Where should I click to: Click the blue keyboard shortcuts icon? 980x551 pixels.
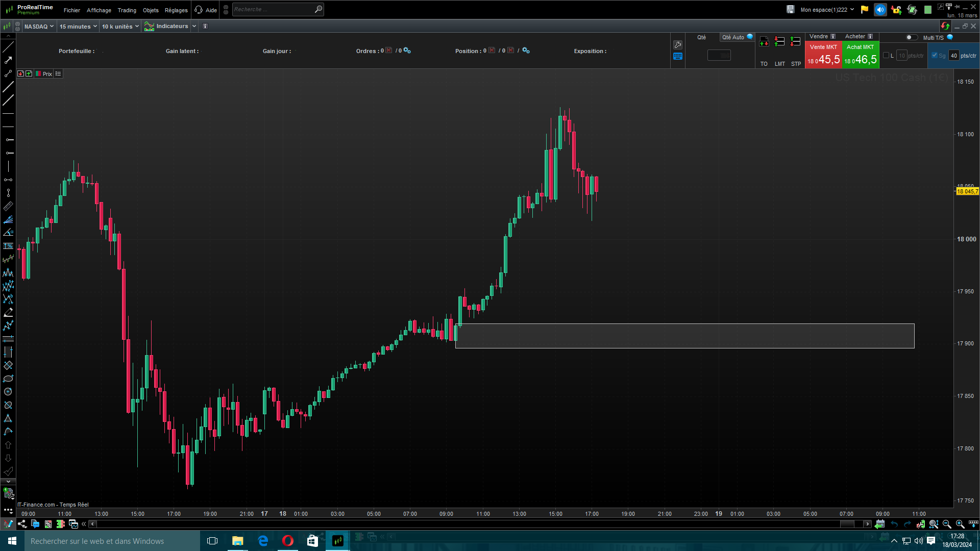pyautogui.click(x=678, y=57)
